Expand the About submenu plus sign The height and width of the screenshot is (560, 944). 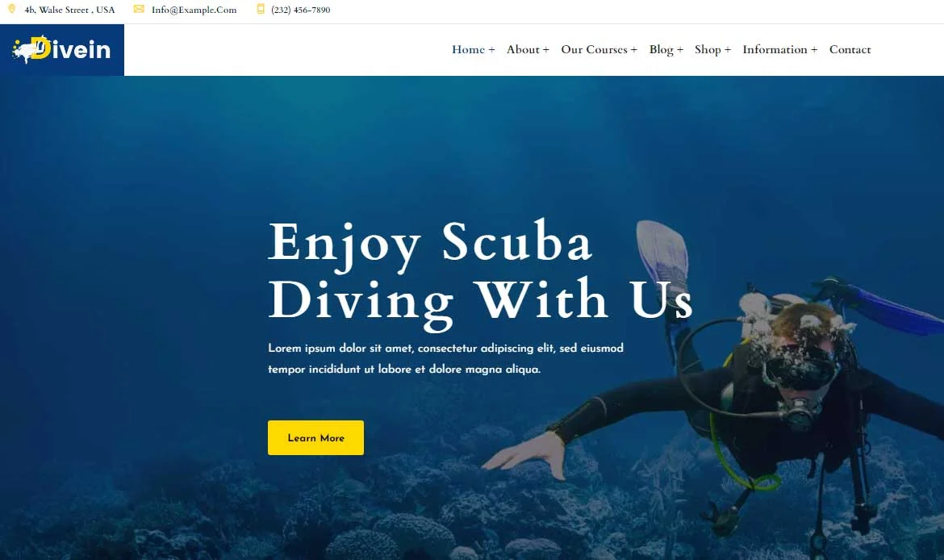pos(546,50)
